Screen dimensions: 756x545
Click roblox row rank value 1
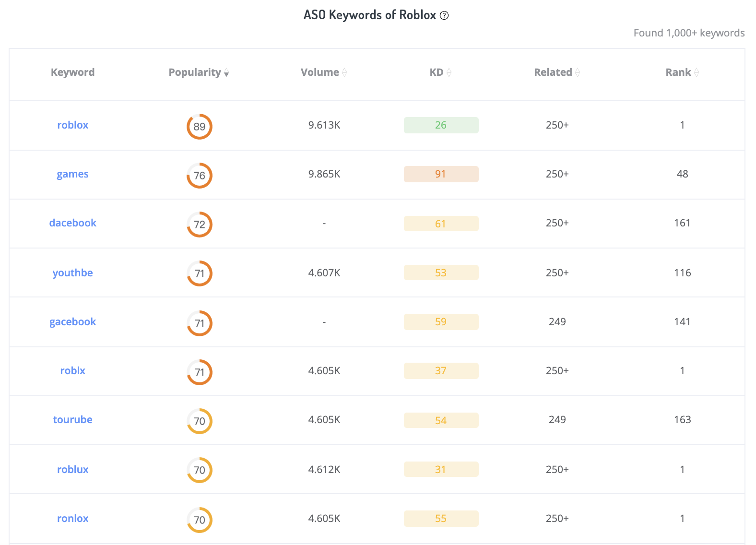pyautogui.click(x=682, y=125)
